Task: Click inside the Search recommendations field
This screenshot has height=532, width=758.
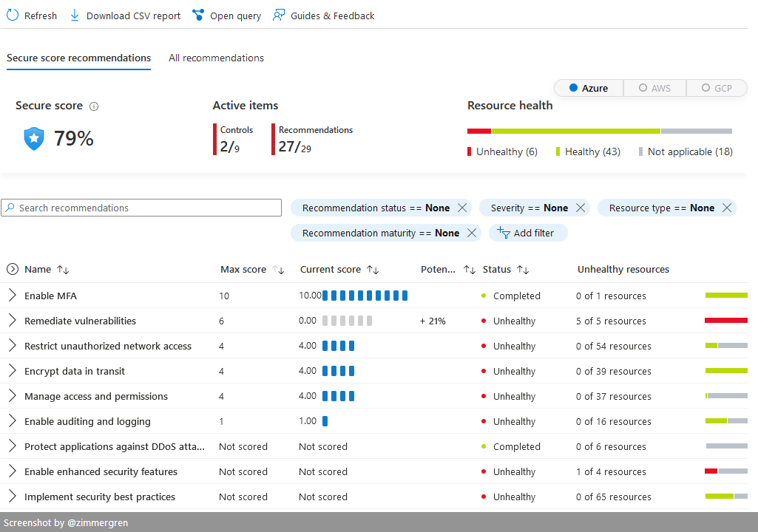Action: pos(141,208)
